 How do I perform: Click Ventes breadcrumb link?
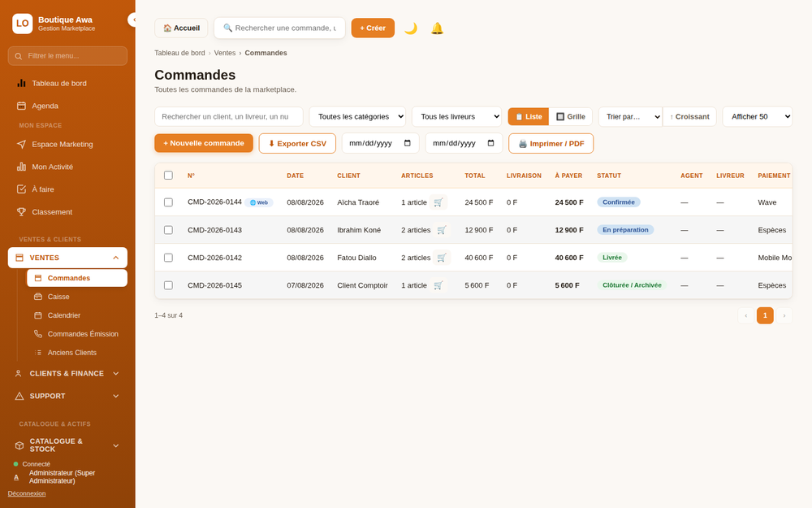[x=225, y=53]
